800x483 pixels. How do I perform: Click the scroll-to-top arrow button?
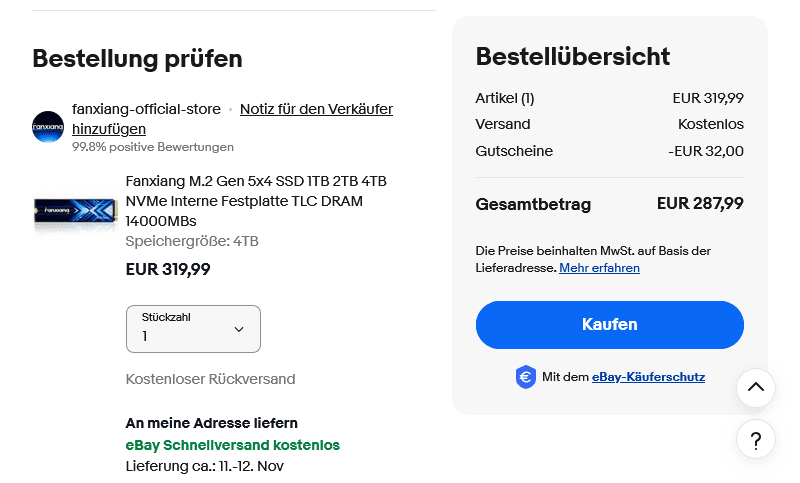[755, 387]
